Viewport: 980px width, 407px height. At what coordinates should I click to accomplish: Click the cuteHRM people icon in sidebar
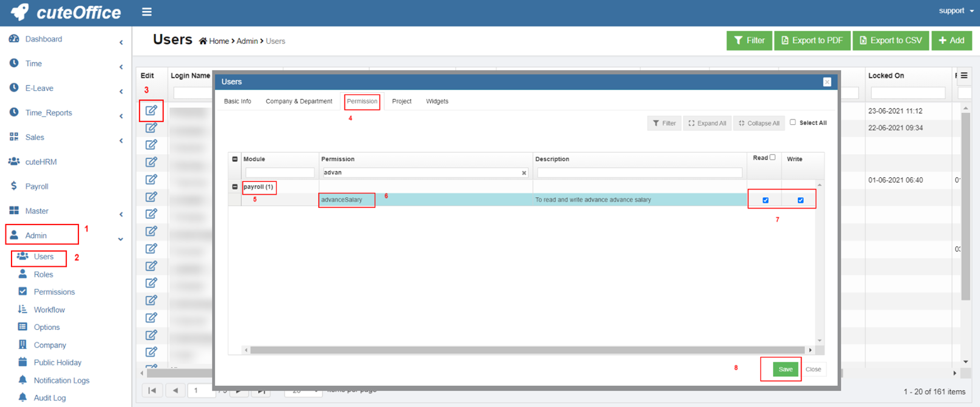click(14, 161)
